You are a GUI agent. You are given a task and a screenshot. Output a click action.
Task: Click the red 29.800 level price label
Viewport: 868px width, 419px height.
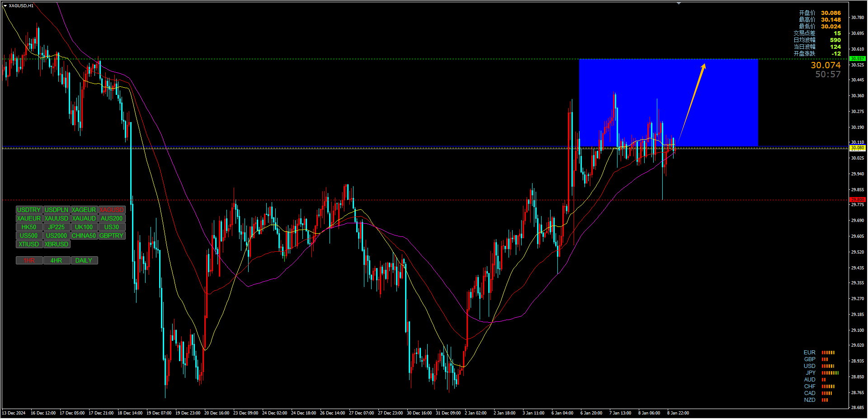857,200
